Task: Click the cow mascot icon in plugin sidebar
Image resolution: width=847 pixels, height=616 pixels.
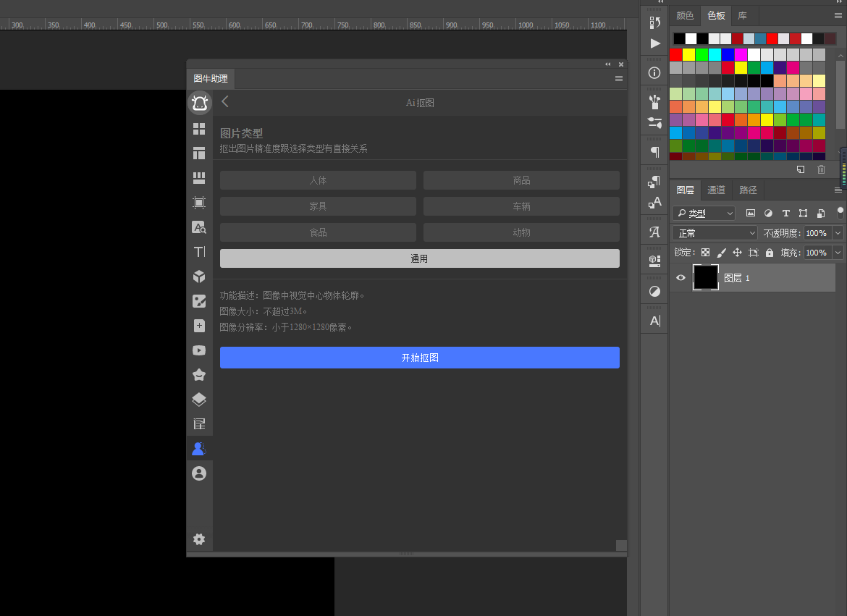Action: pyautogui.click(x=199, y=103)
